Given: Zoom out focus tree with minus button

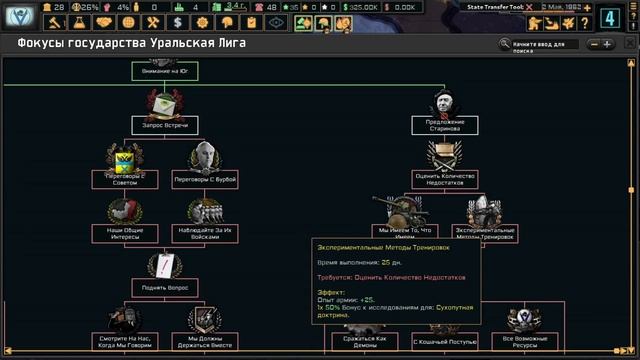Looking at the screenshot, I should coord(594,44).
